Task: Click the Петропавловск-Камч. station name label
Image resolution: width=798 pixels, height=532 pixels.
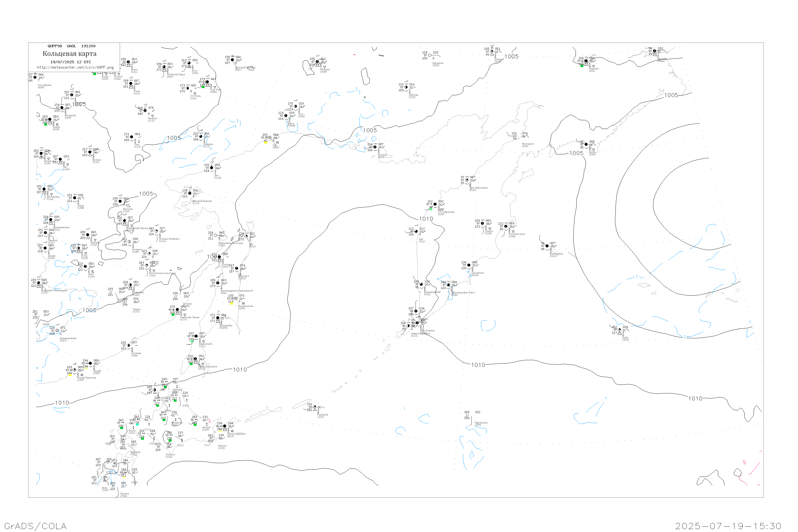Action: [463, 292]
